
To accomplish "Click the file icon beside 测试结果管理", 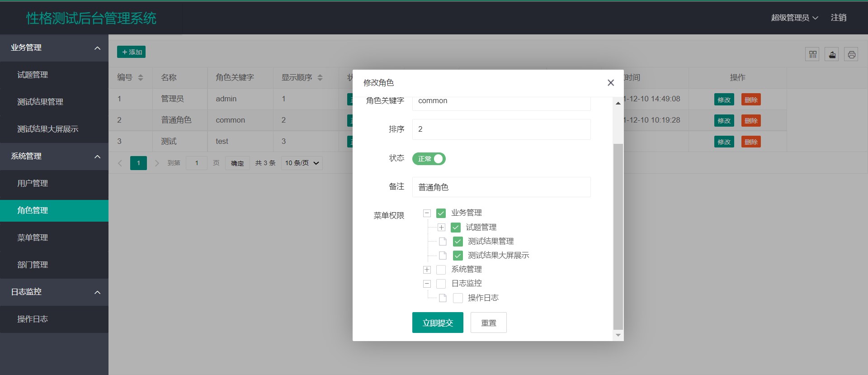I will [443, 242].
